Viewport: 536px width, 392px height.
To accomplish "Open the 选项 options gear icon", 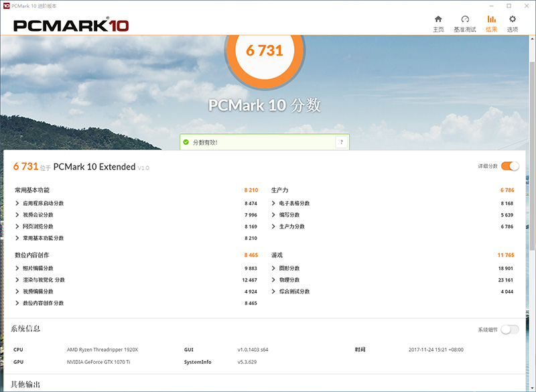I will 512,19.
